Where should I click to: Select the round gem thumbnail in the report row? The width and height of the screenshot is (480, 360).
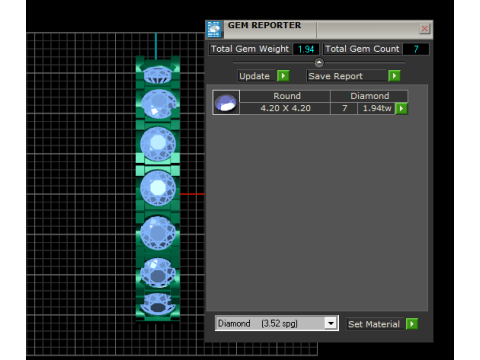[226, 102]
